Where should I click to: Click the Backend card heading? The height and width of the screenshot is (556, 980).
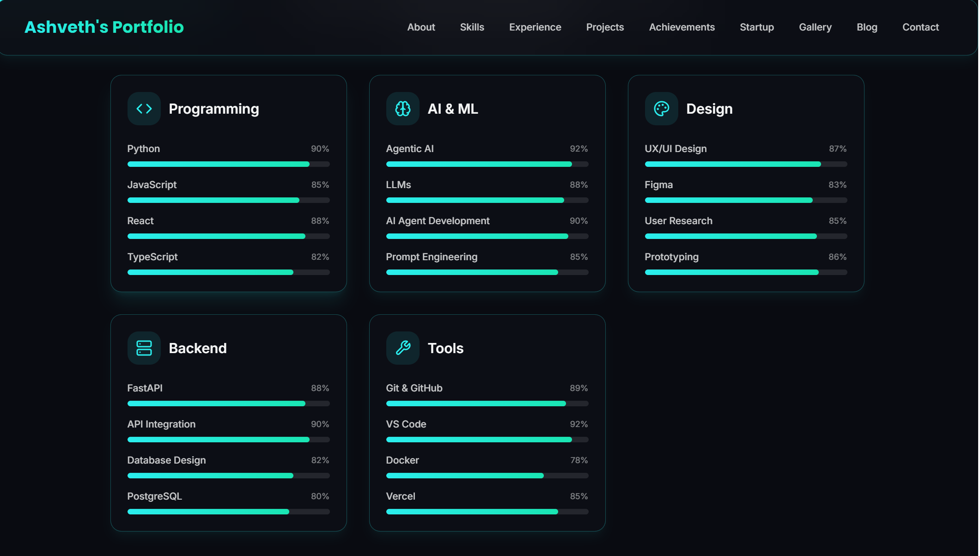198,348
